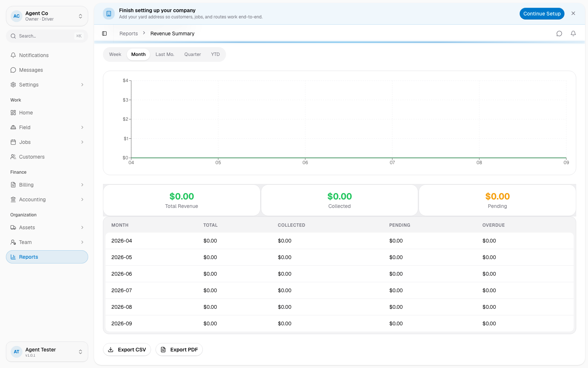Click the Continue Setup button

[542, 14]
